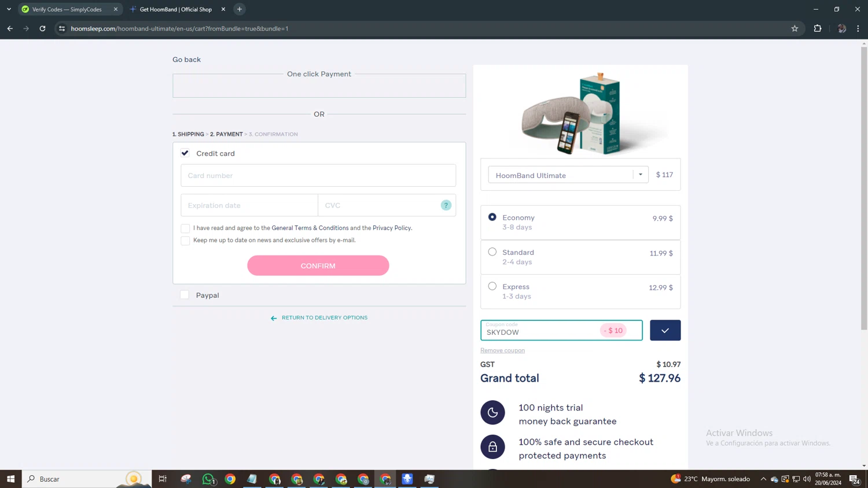Screen dimensions: 868x488
Task: Click the Remove coupon link
Action: coord(502,350)
